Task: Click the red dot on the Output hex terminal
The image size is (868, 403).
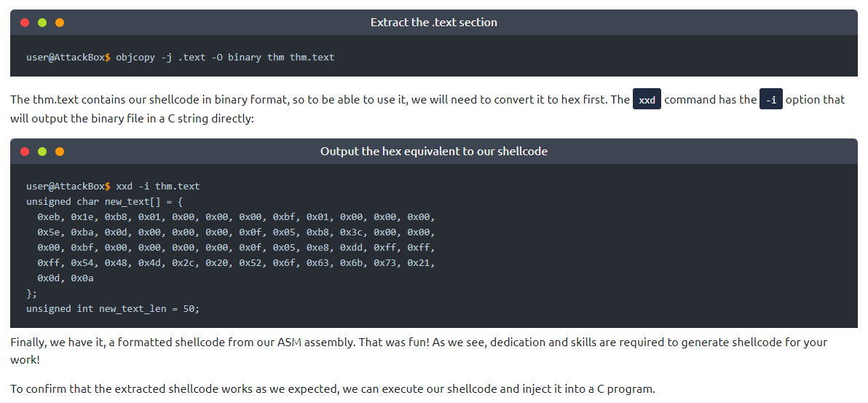Action: tap(25, 152)
